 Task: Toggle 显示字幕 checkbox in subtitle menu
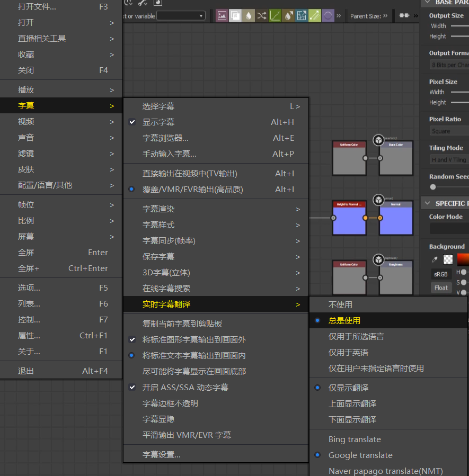[x=158, y=122]
